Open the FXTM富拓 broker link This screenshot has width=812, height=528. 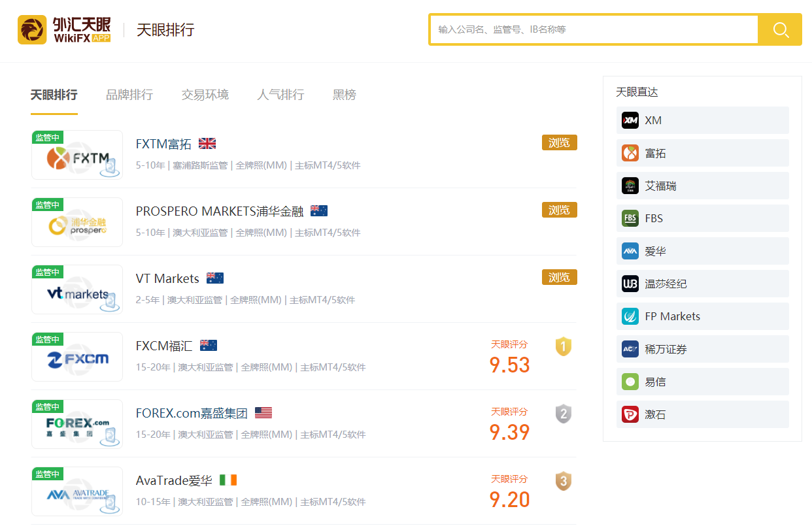pos(163,144)
